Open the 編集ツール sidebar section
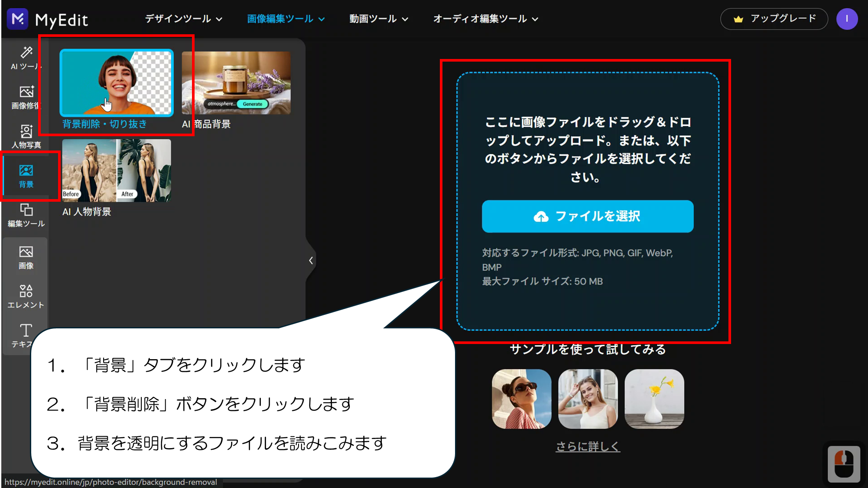 pyautogui.click(x=26, y=216)
